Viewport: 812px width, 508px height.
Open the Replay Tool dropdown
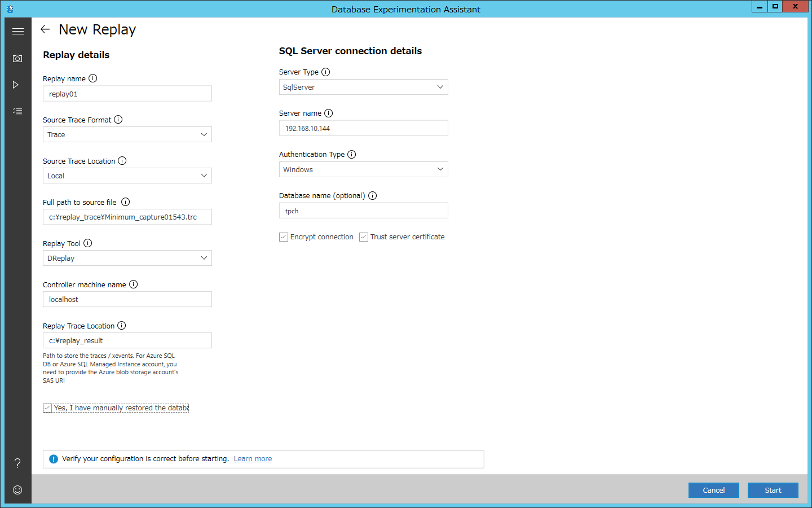point(127,258)
